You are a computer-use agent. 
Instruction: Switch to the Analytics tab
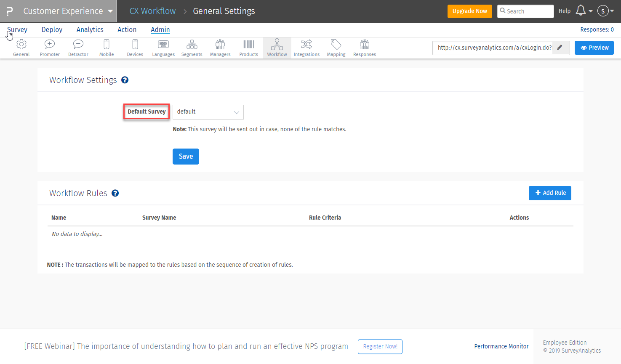[90, 29]
